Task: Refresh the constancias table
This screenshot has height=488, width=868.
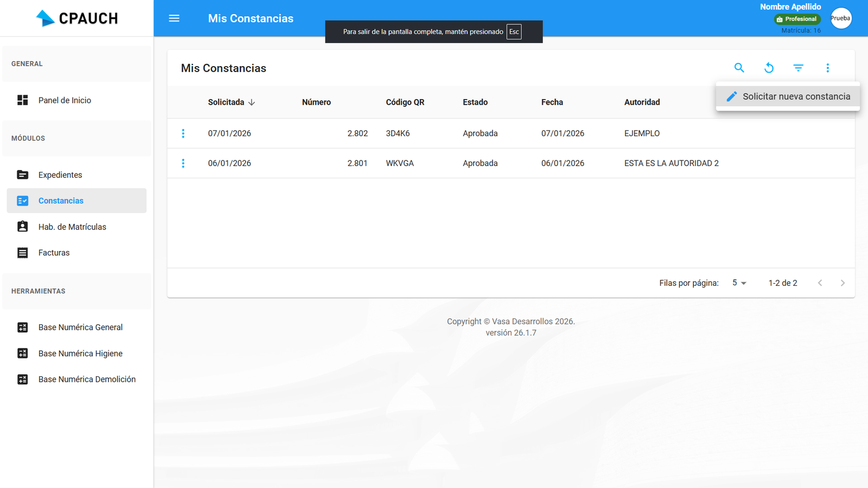Action: [769, 68]
